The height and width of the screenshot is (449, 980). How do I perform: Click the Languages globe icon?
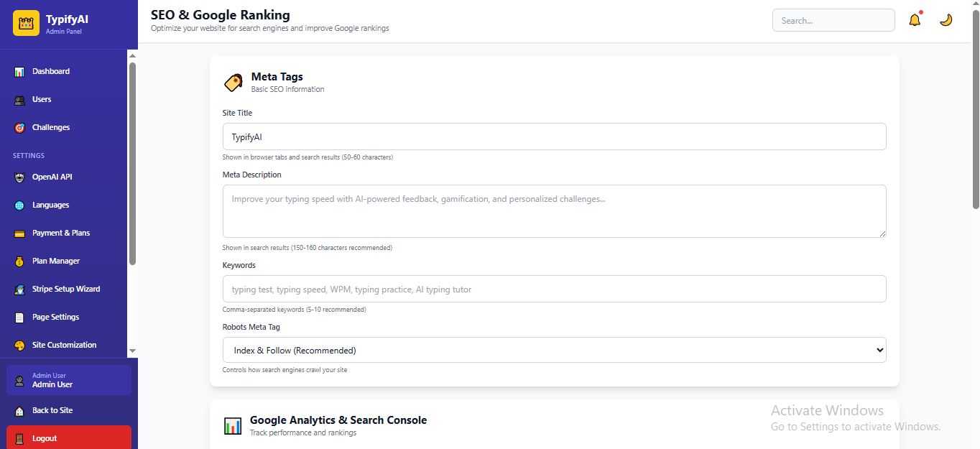(x=19, y=205)
